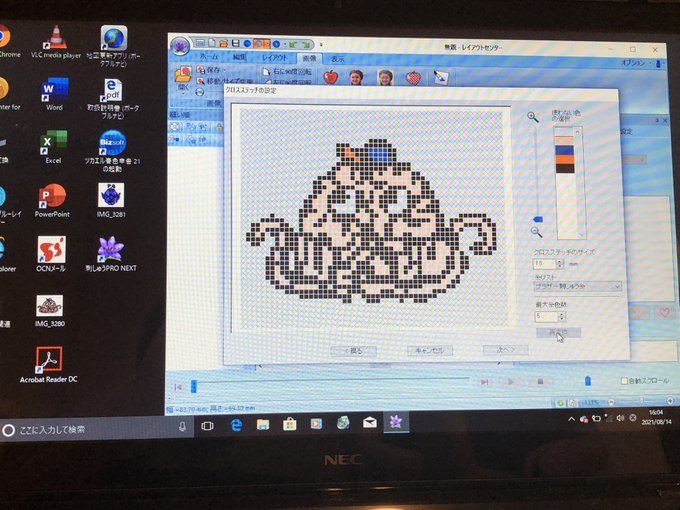Click the new document icon in quick access toolbar

(212, 42)
